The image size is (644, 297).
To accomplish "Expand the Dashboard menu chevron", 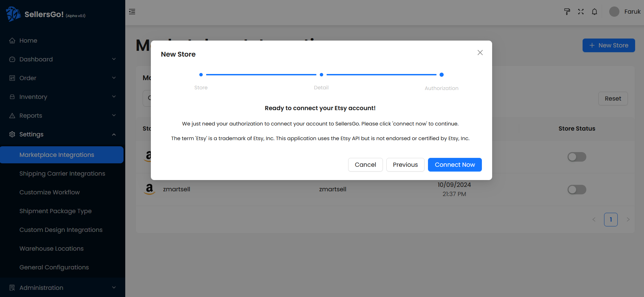I will coord(114,59).
